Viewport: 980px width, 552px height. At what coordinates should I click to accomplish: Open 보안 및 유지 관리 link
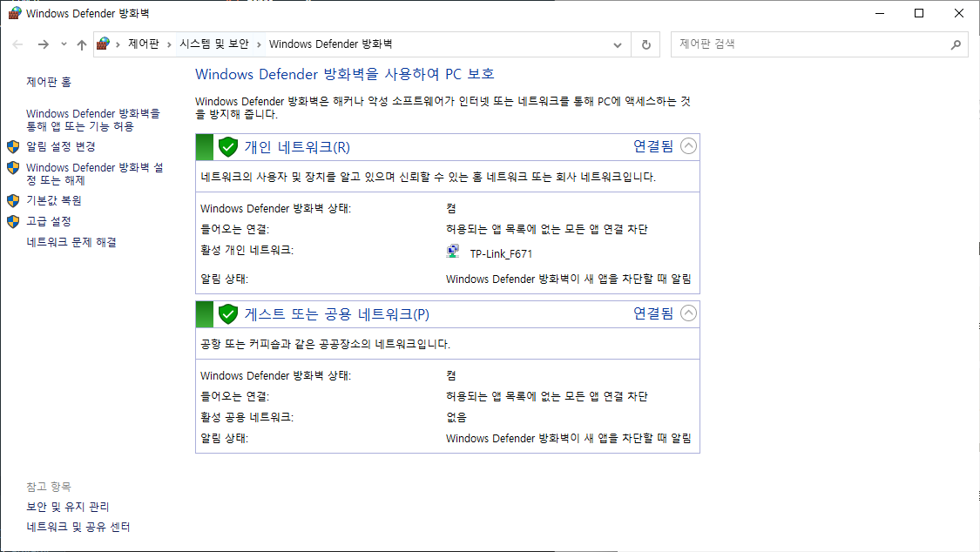(67, 507)
